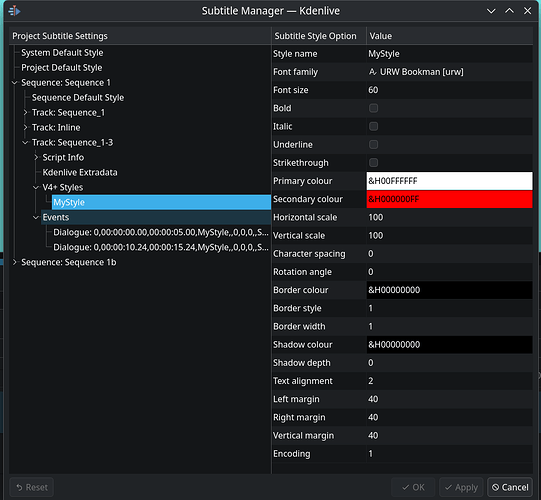Collapse the V4+ Styles node
Screen dimensions: 541x500
36,187
